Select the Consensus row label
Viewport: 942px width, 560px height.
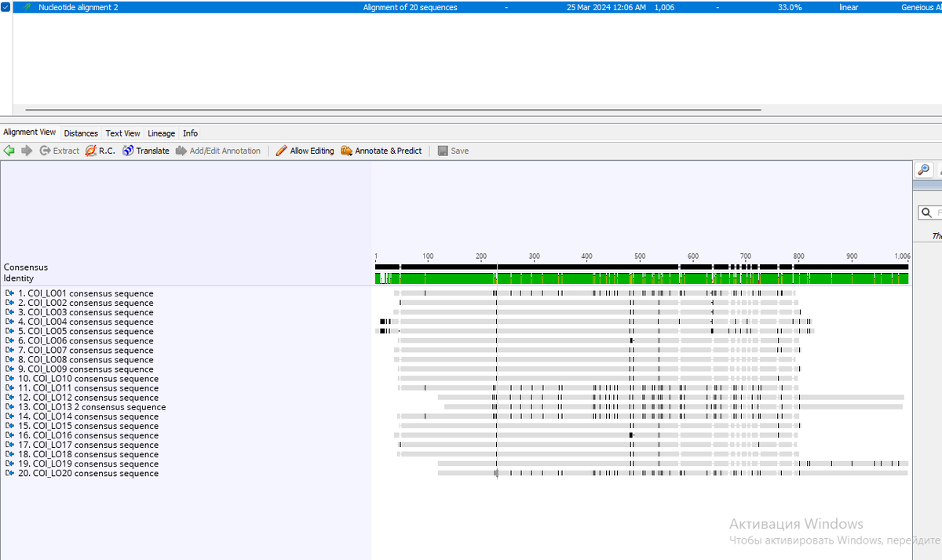point(26,267)
